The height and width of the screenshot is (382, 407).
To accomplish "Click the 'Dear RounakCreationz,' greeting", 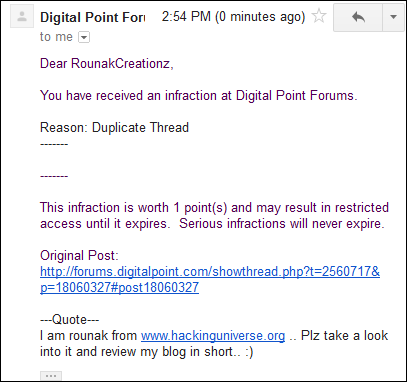I will point(107,63).
